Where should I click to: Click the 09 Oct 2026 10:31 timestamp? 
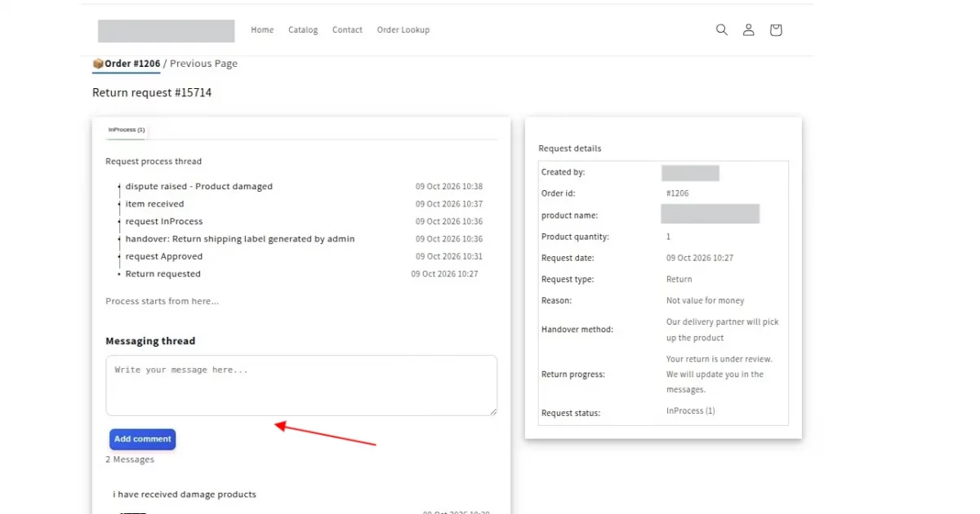click(x=449, y=257)
